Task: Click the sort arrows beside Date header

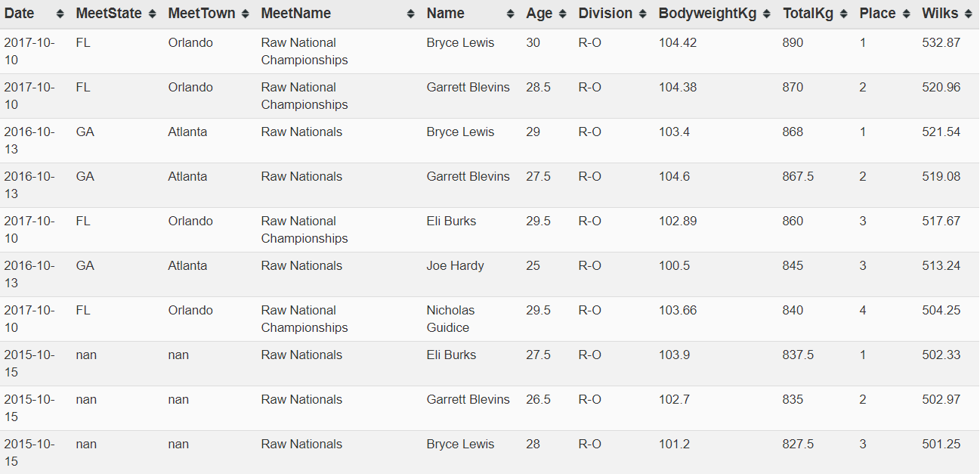Action: (60, 14)
